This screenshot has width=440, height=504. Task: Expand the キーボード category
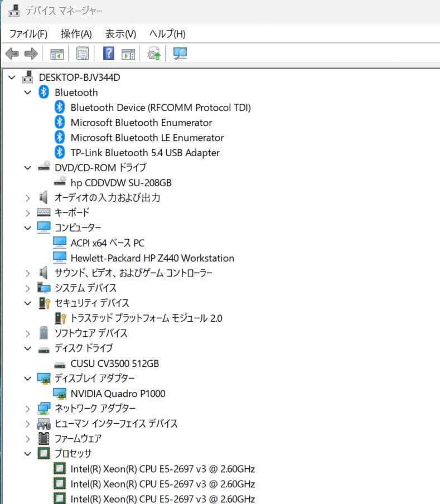28,213
